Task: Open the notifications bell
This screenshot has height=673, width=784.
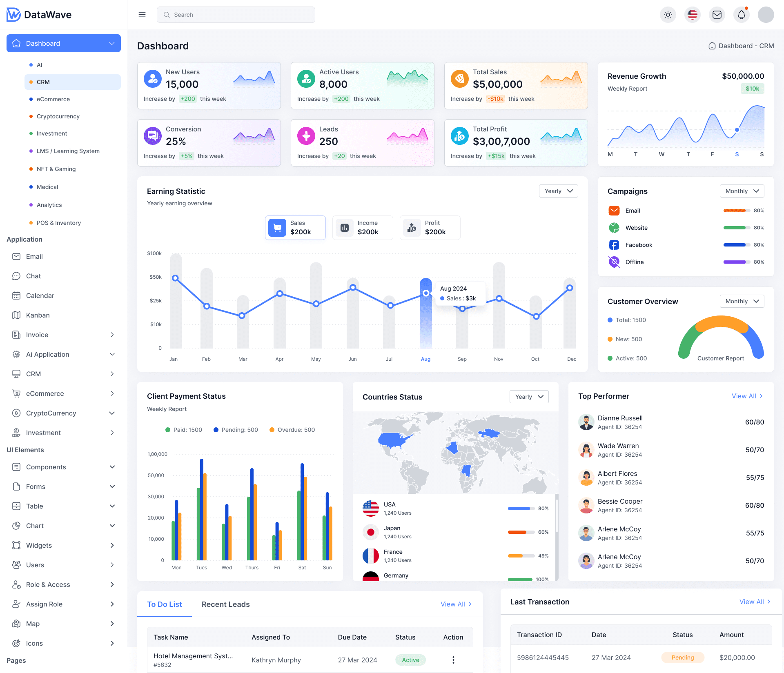Action: click(741, 14)
